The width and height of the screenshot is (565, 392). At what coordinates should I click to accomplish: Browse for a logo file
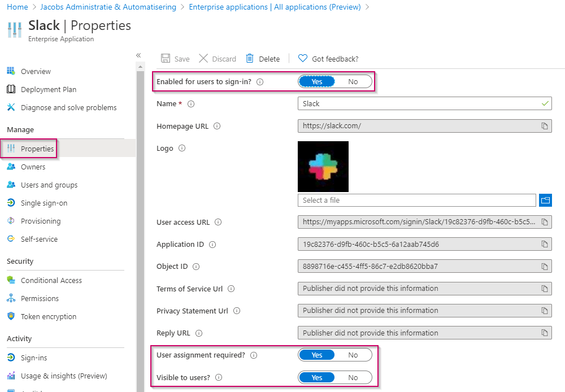[545, 200]
